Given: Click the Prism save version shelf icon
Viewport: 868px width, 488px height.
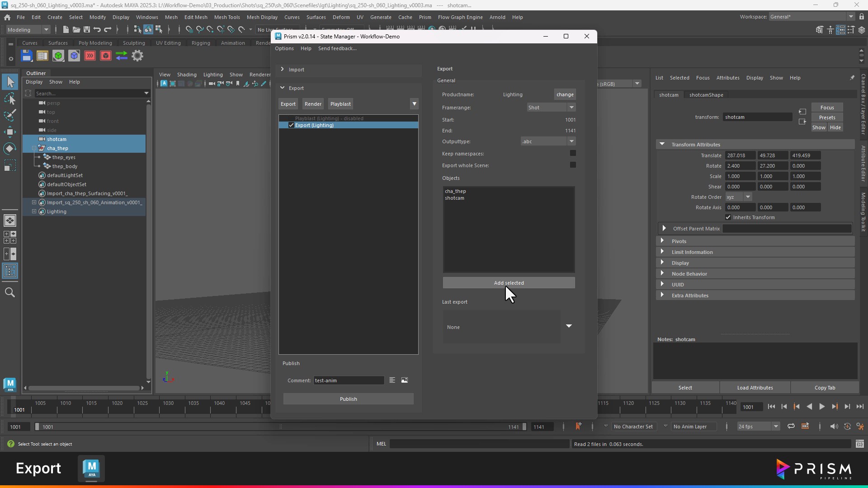Looking at the screenshot, I should point(27,56).
